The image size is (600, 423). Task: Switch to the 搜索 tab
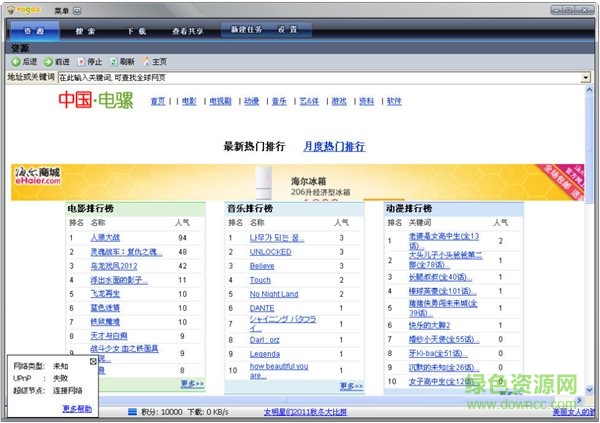coord(84,31)
